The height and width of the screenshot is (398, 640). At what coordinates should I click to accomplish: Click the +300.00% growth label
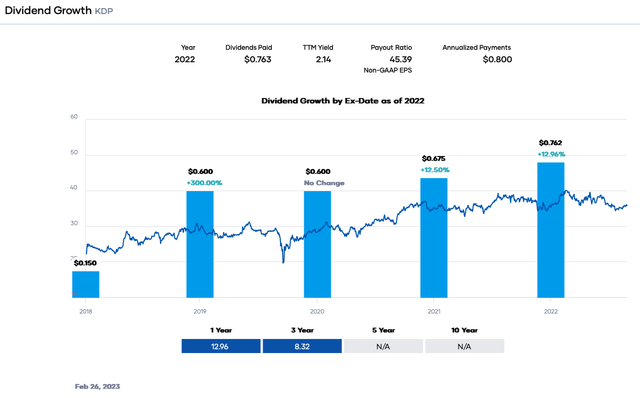(x=204, y=183)
